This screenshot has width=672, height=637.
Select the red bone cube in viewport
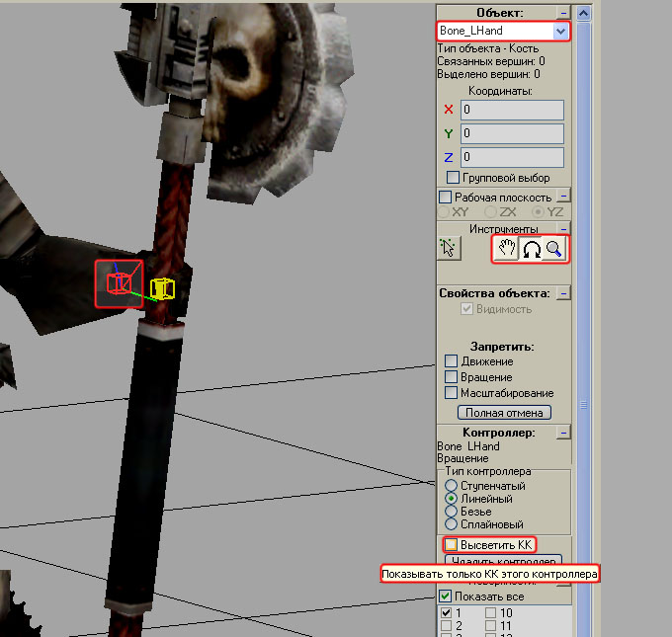[x=119, y=283]
